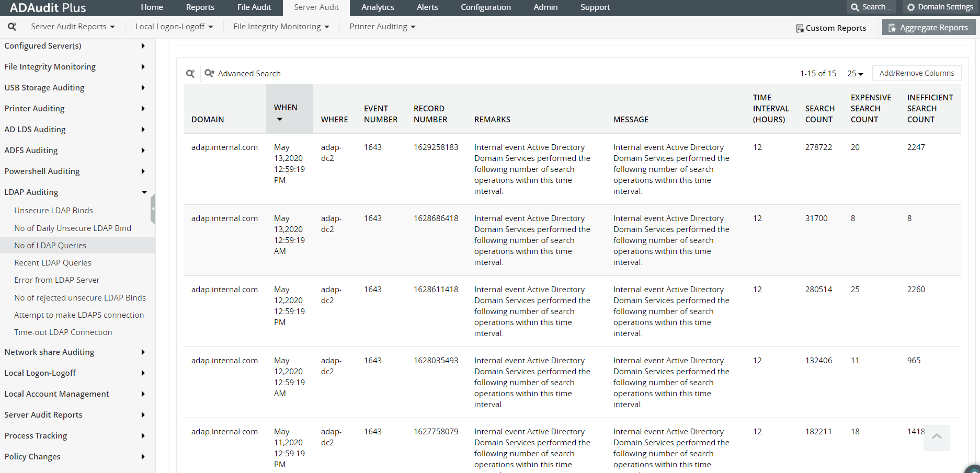
Task: Open Recent LDAP Queries report
Action: coord(53,263)
